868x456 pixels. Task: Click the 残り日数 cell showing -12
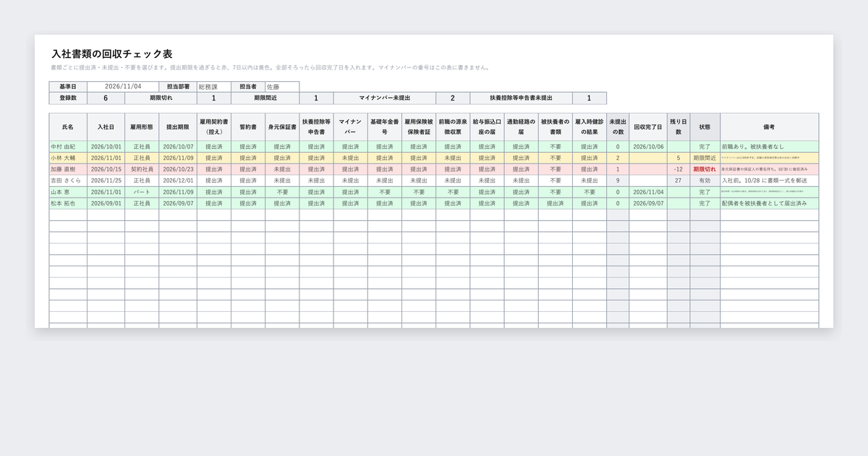click(x=678, y=169)
